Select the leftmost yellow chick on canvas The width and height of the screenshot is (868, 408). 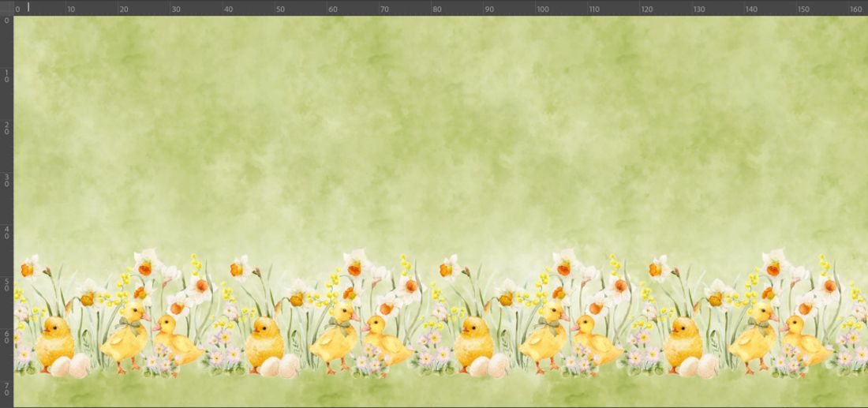click(55, 341)
